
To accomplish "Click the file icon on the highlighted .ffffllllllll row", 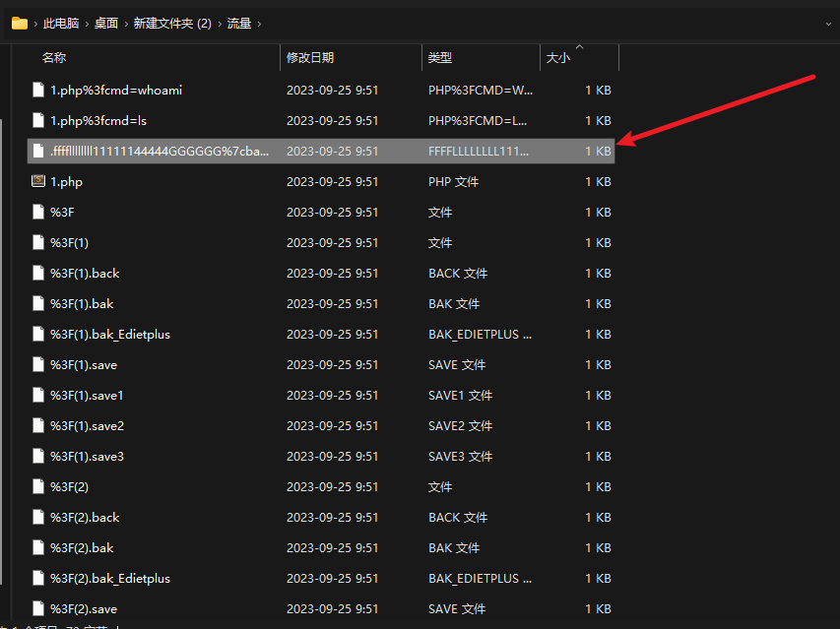I will coord(37,151).
